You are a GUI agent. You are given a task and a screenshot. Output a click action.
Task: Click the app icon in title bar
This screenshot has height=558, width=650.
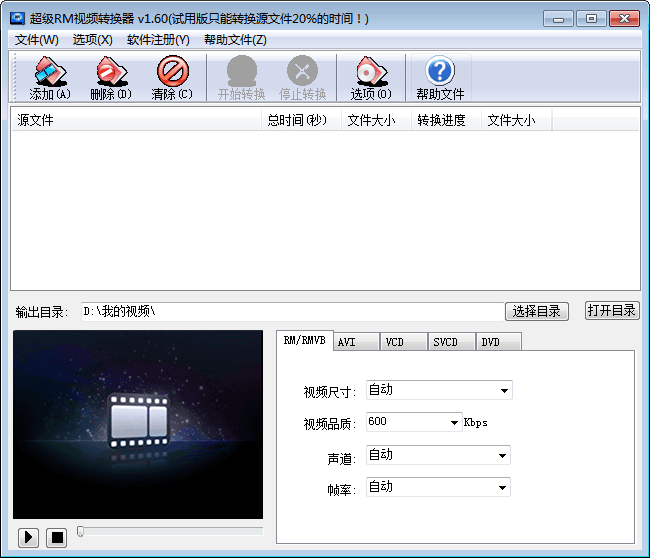(17, 18)
